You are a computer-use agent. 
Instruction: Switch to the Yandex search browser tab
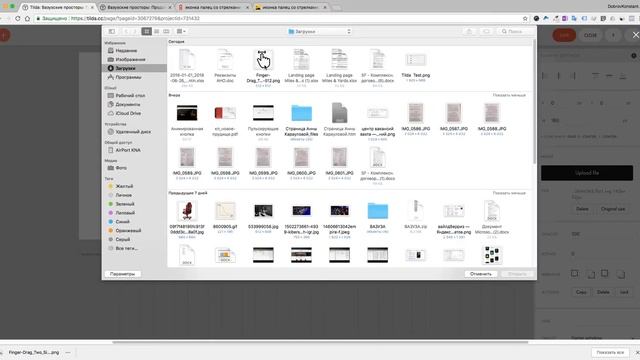[212, 7]
